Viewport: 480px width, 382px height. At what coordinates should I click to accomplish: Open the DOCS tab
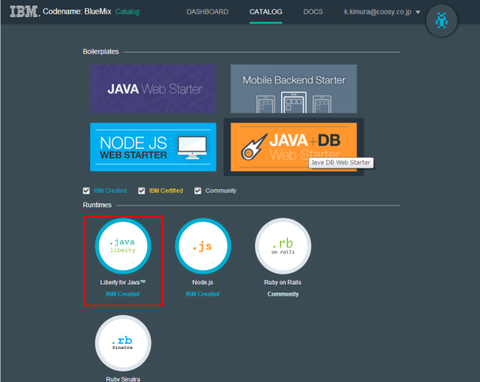[x=313, y=12]
